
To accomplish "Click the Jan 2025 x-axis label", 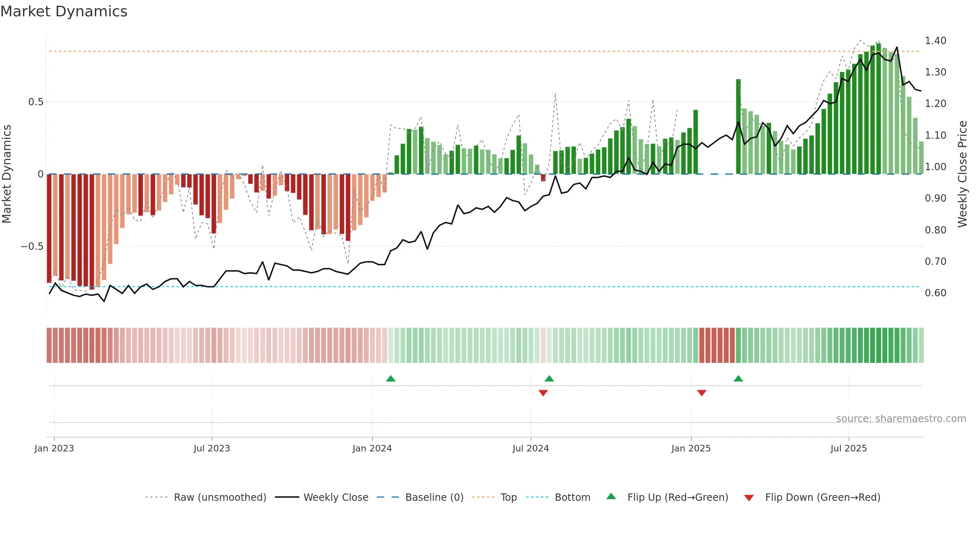I will (x=691, y=448).
